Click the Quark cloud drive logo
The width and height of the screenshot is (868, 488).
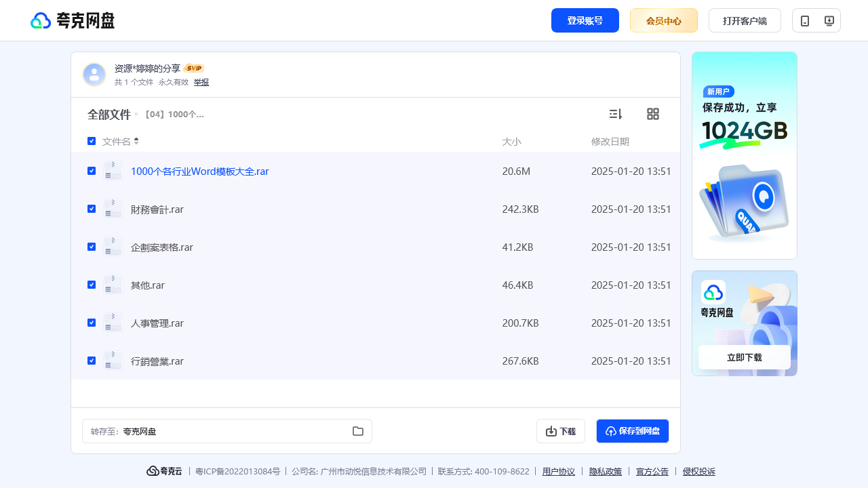click(x=73, y=20)
